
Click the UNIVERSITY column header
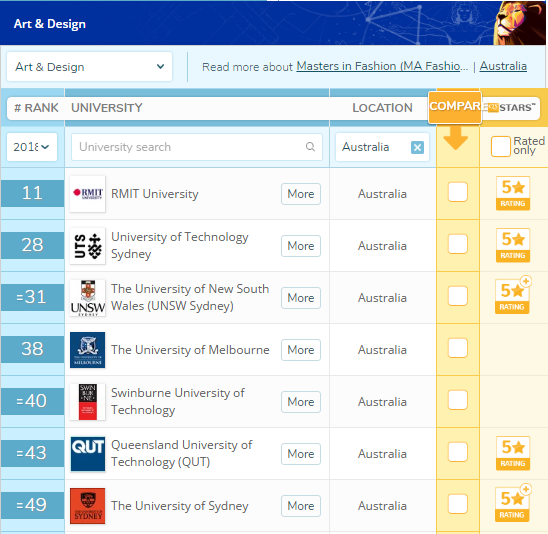[x=107, y=108]
